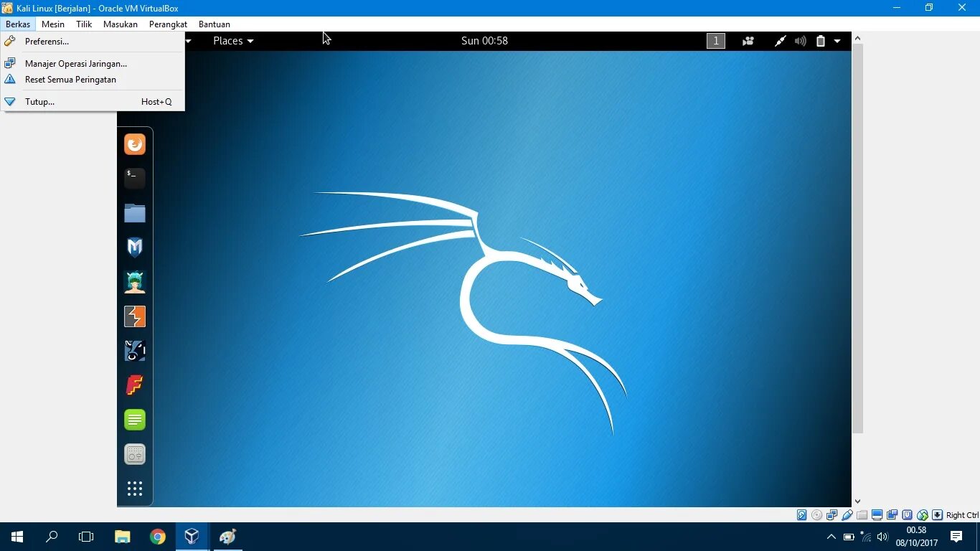Open the Perangkat menu

click(168, 24)
